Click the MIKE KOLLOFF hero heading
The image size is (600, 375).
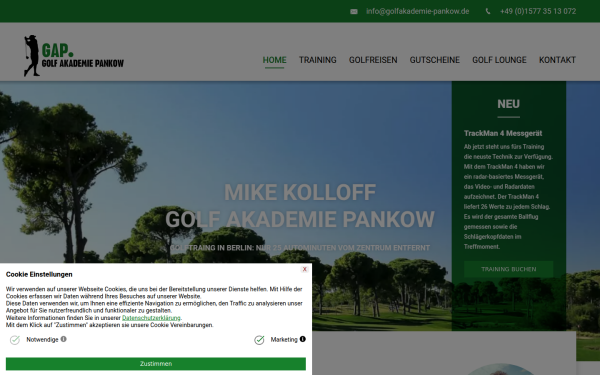300,192
